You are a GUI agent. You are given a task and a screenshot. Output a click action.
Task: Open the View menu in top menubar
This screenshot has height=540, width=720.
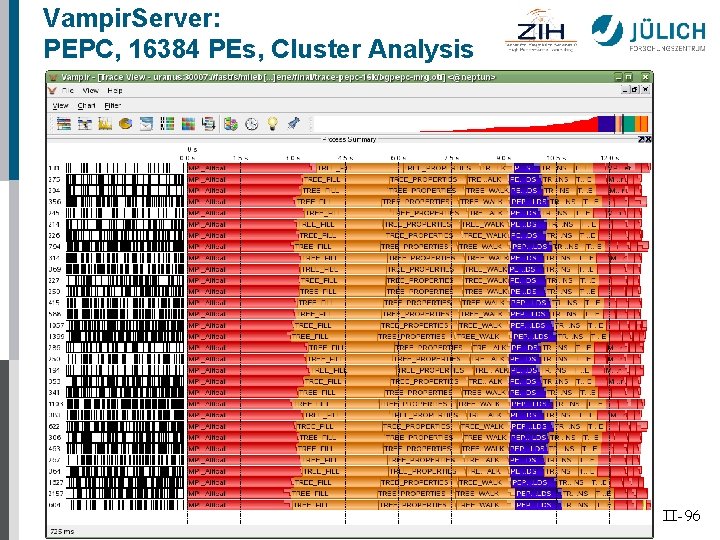point(90,90)
